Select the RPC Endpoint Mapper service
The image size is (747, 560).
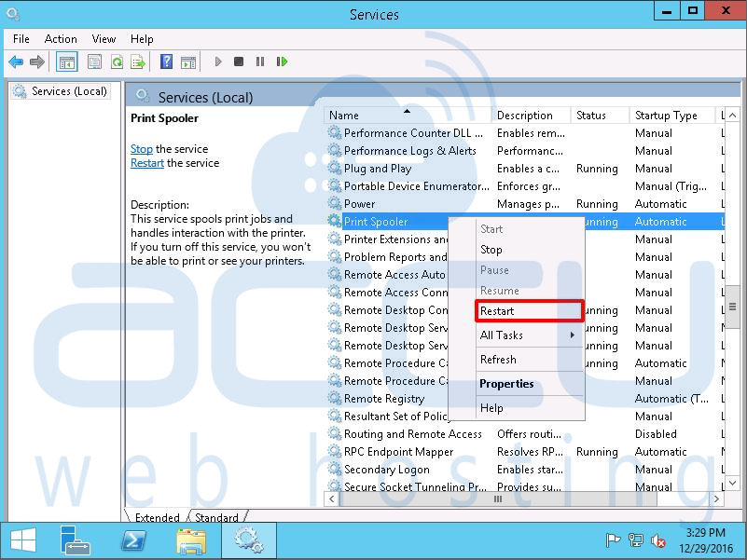click(525, 451)
